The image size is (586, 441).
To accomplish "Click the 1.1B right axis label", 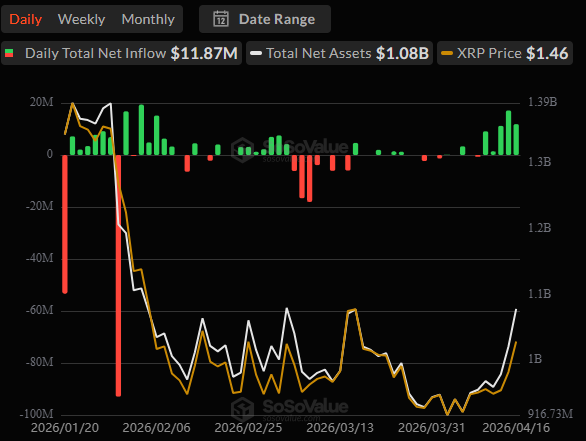I will coord(539,294).
